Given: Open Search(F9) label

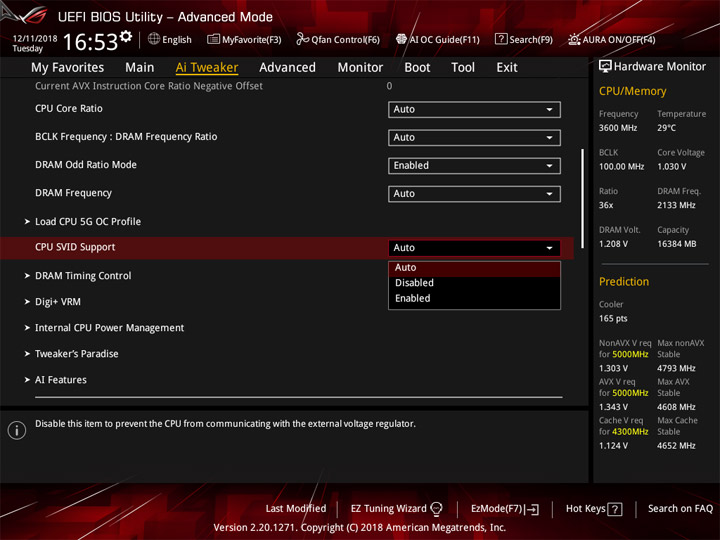Looking at the screenshot, I should pyautogui.click(x=531, y=40).
